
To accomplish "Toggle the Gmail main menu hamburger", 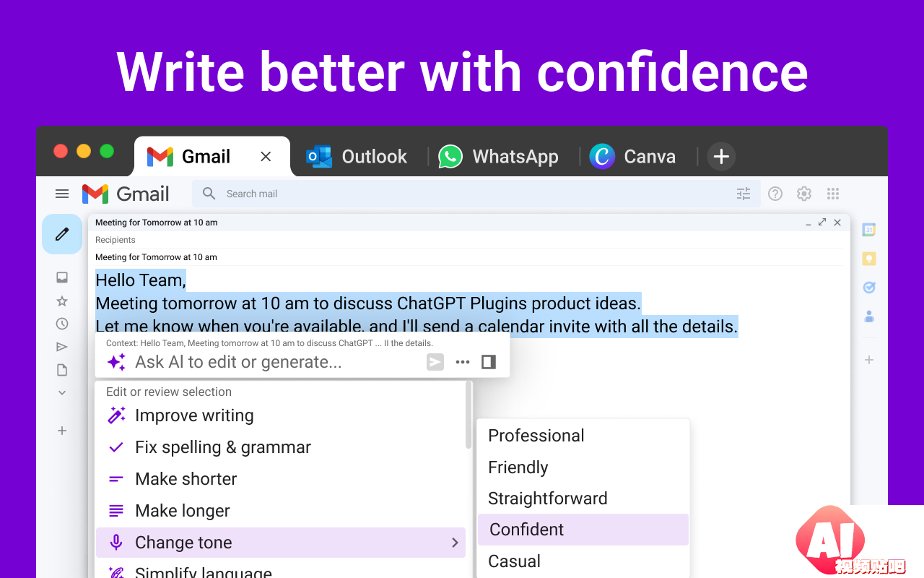I will click(x=62, y=194).
